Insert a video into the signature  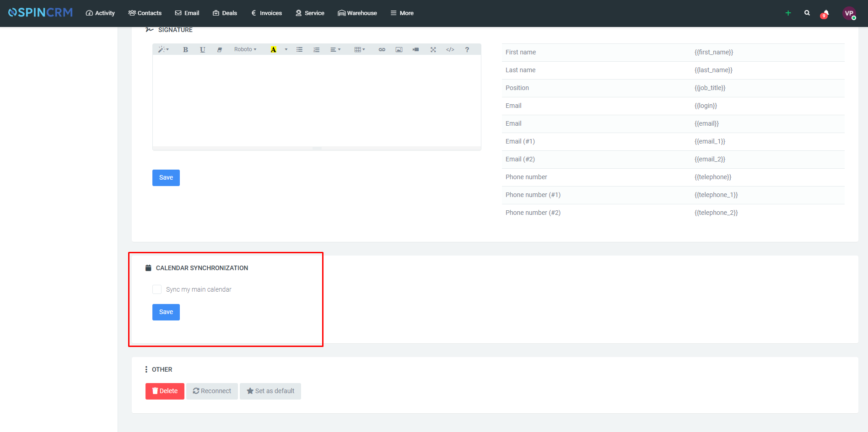(x=415, y=49)
